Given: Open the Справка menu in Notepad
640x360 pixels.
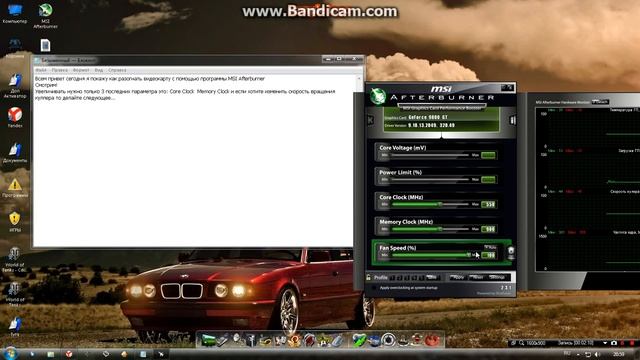Looking at the screenshot, I should 117,70.
